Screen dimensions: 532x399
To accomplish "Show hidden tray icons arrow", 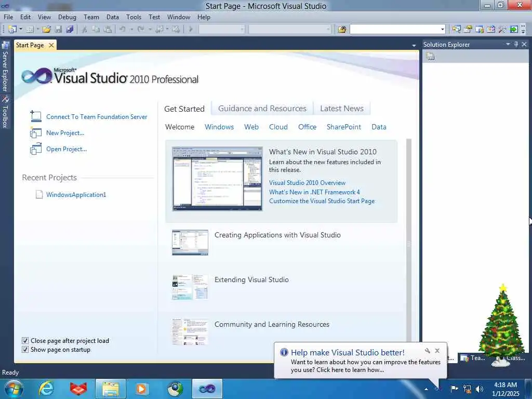I will (x=426, y=389).
